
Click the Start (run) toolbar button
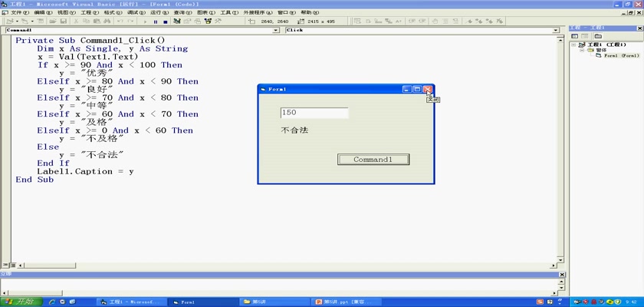click(x=146, y=21)
